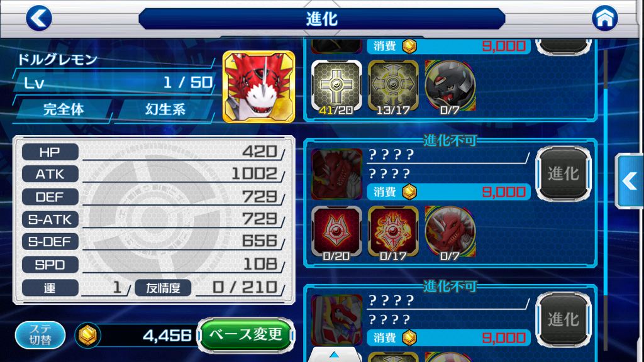Select the red dragon medal 0/7
This screenshot has width=644, height=362.
[x=450, y=233]
